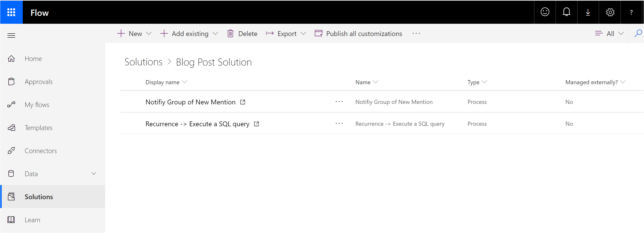Click the help question mark icon
This screenshot has height=233, width=644.
click(631, 12)
